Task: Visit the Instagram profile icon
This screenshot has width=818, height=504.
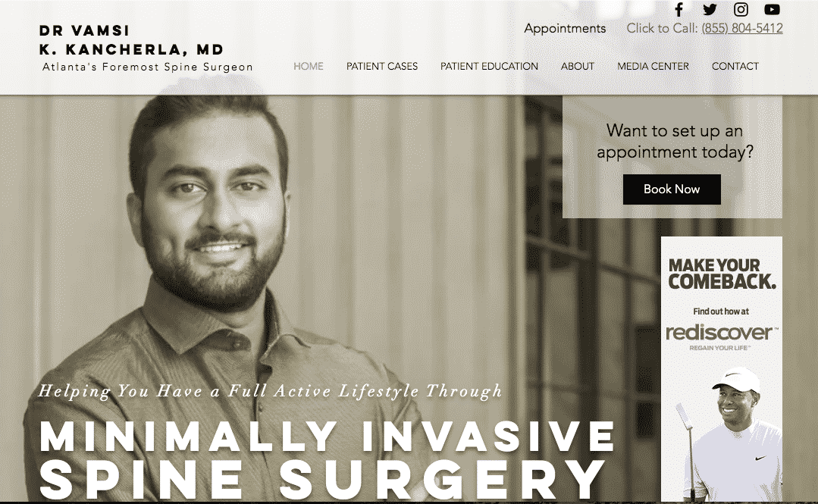Action: pos(741,9)
